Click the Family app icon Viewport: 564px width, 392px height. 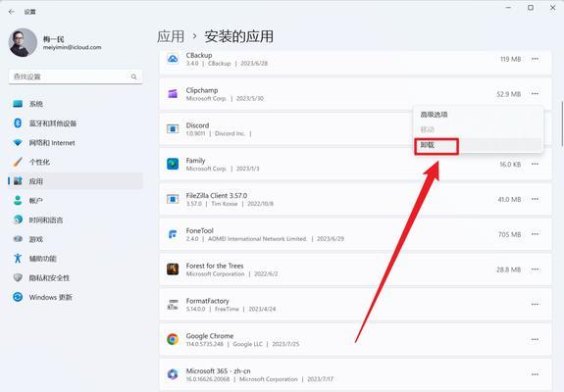173,164
